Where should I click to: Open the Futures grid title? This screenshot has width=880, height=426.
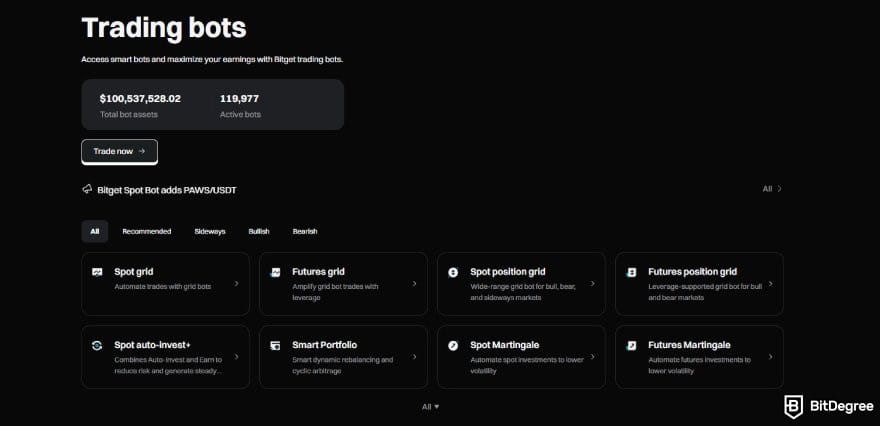pos(318,272)
